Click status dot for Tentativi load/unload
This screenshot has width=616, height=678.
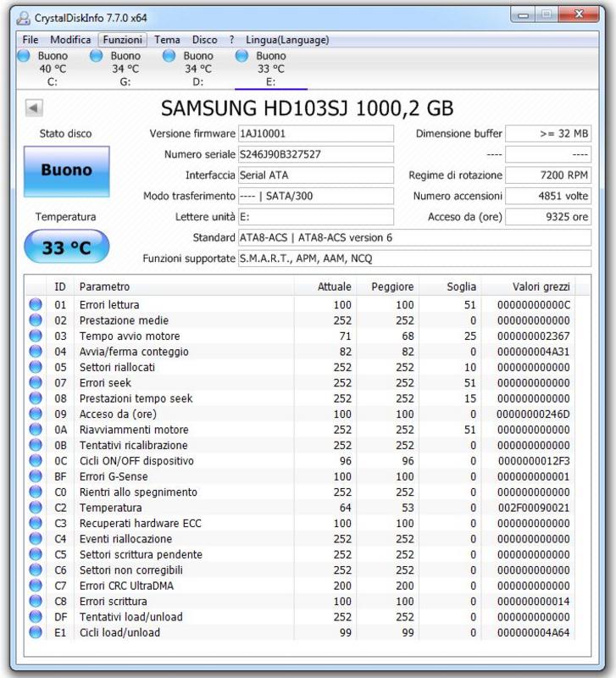point(36,617)
